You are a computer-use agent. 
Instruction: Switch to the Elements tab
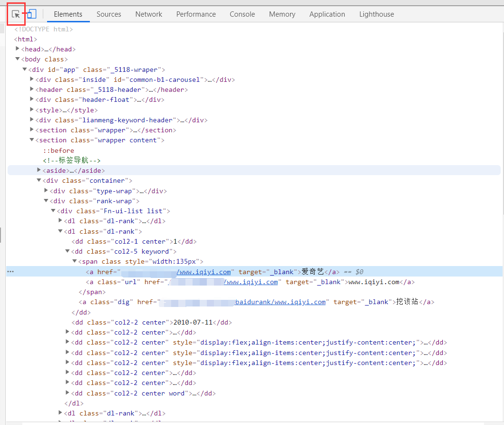tap(68, 14)
